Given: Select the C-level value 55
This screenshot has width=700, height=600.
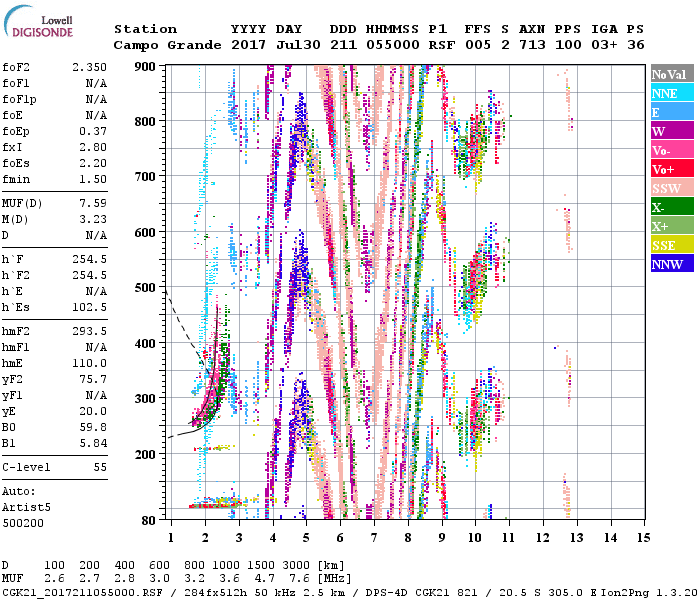Looking at the screenshot, I should click(99, 467).
